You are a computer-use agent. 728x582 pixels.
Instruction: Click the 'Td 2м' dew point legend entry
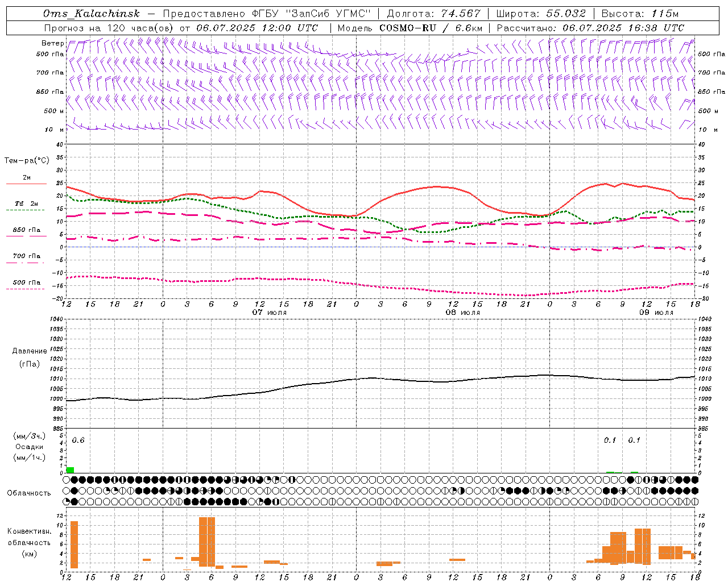[27, 203]
